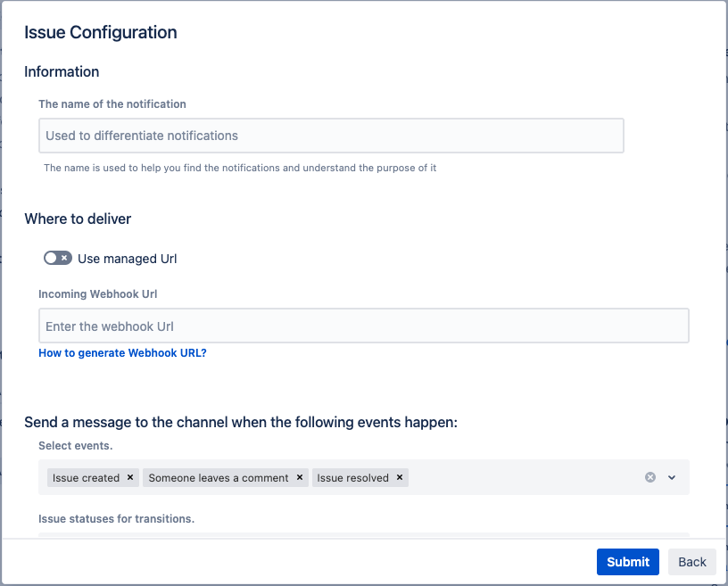Remove the "Someone leaves a comment" tag
The width and height of the screenshot is (728, 586).
tap(300, 478)
